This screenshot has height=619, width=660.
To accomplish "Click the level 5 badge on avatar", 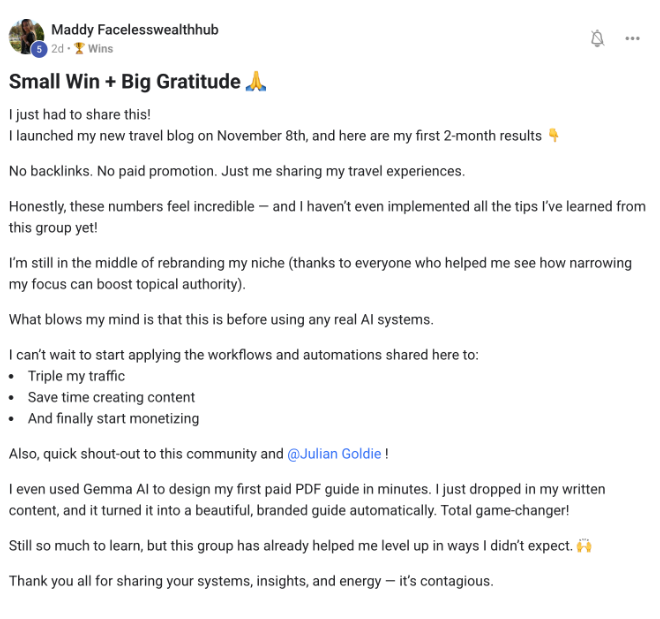I will click(x=40, y=48).
